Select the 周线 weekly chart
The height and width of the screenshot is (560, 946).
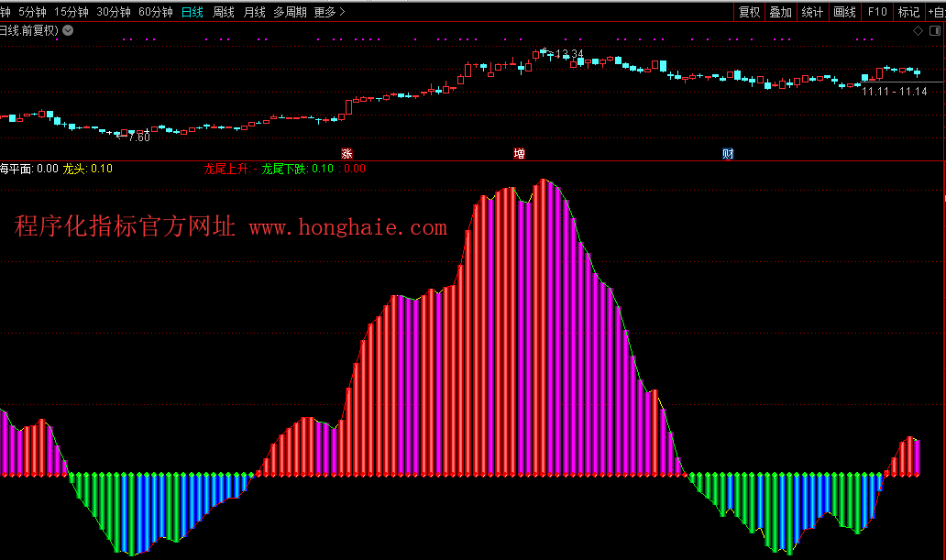coord(224,12)
